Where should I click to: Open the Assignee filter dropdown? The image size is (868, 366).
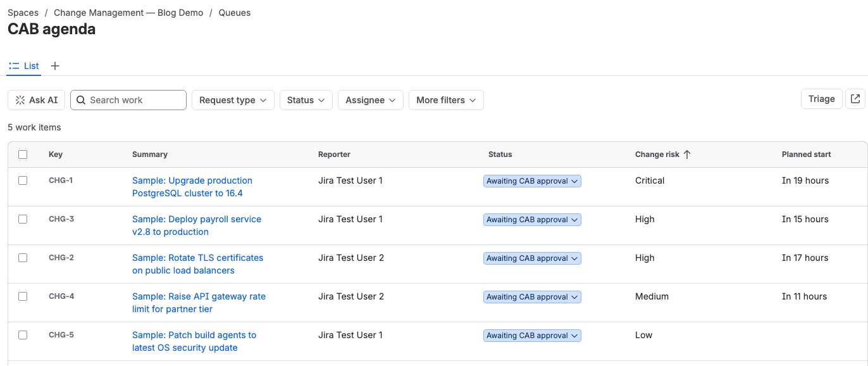tap(371, 100)
